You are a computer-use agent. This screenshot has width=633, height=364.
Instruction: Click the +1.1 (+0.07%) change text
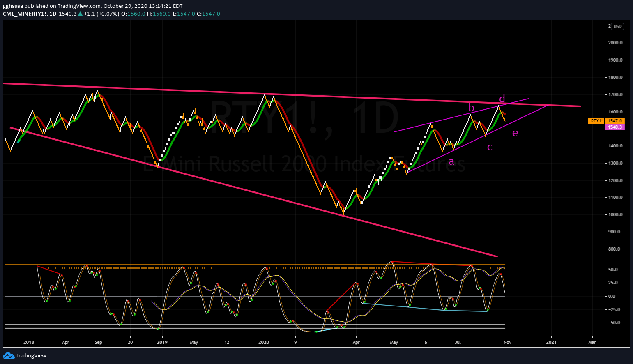click(x=101, y=14)
